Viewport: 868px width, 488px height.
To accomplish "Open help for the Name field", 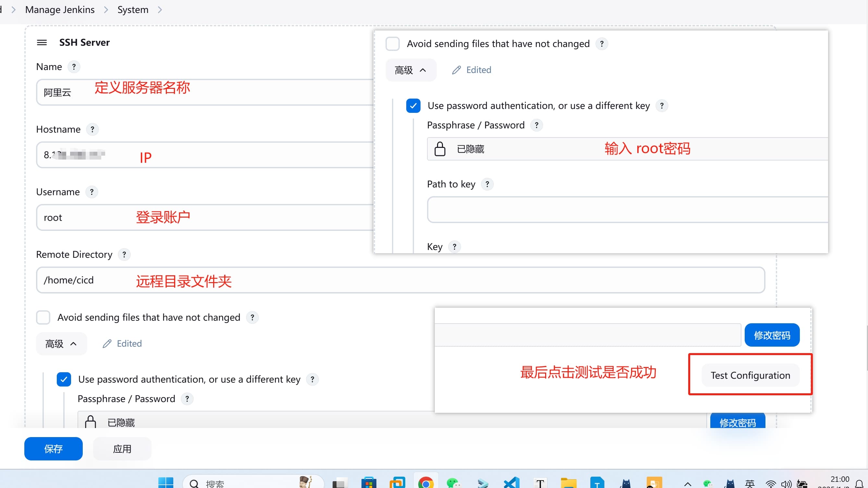I will [74, 67].
